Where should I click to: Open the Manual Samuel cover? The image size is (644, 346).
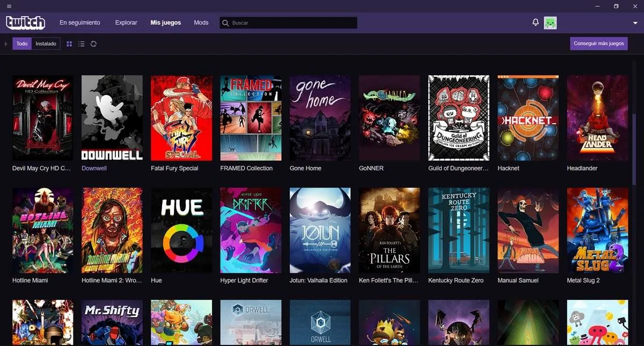[528, 230]
